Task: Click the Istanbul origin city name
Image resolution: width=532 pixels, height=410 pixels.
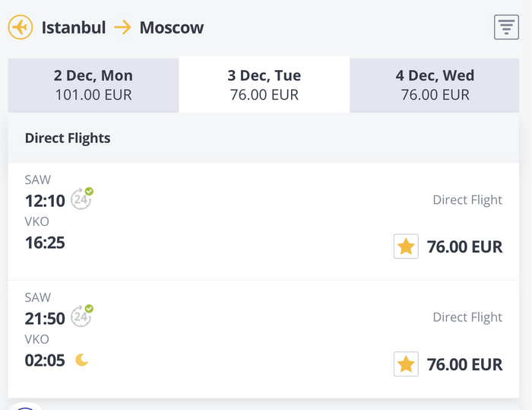Action: point(74,28)
